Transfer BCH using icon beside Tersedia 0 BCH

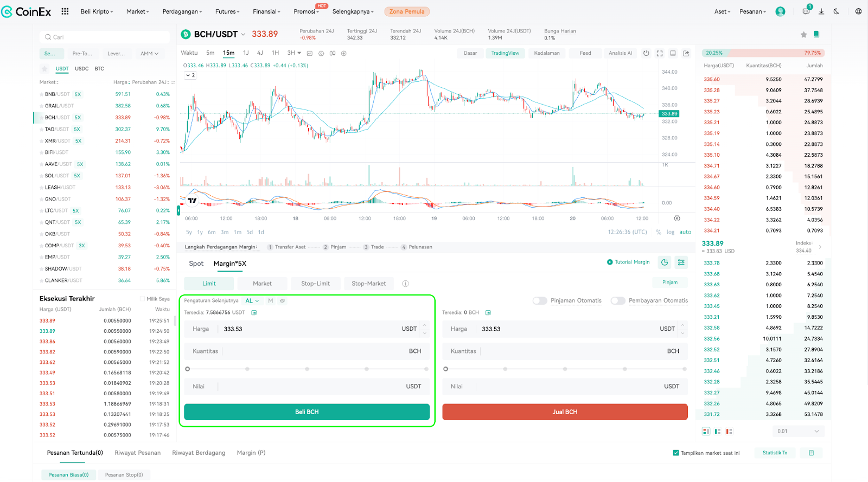click(x=488, y=313)
